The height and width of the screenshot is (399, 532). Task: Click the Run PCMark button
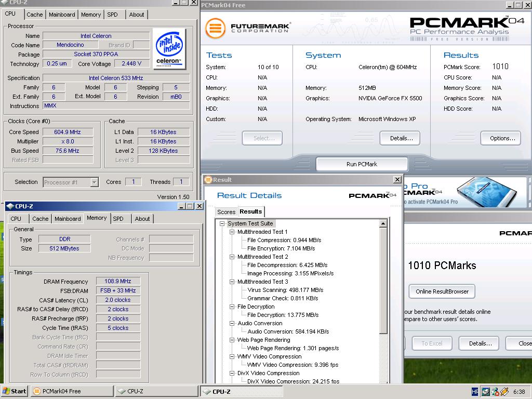pos(362,164)
